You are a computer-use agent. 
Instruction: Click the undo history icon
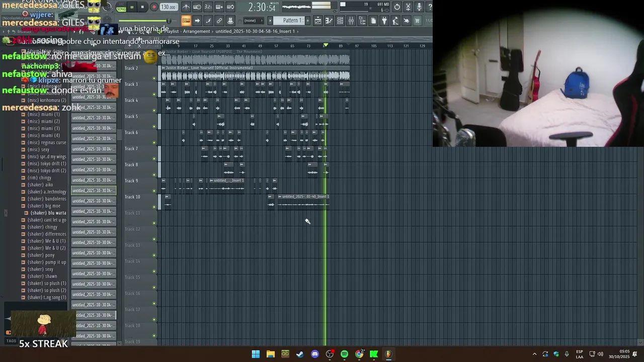click(397, 7)
